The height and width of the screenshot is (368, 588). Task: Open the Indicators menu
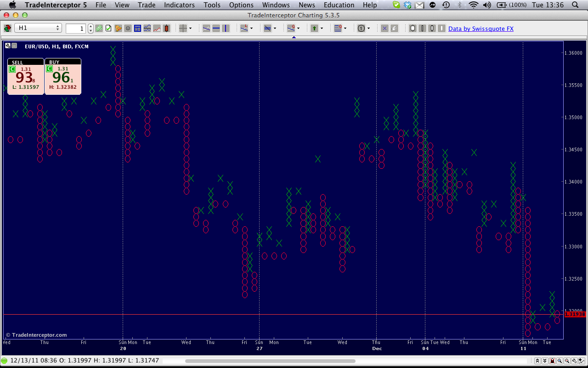point(179,5)
